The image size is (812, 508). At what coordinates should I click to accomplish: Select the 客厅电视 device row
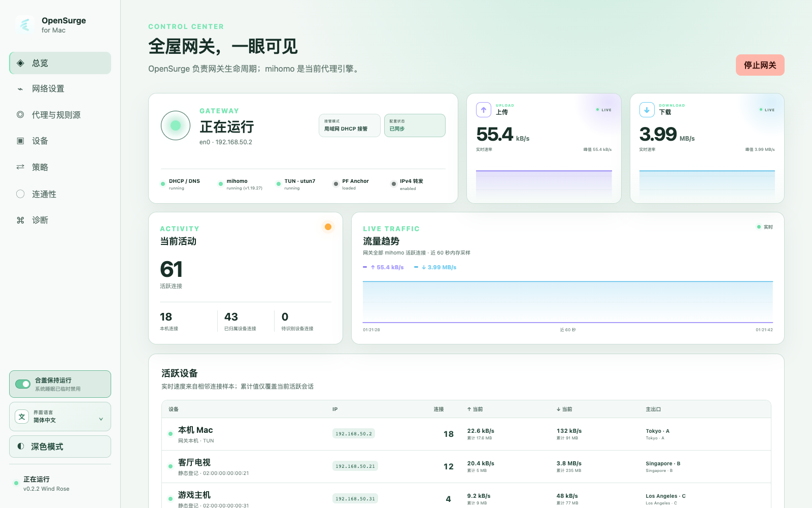point(466,467)
